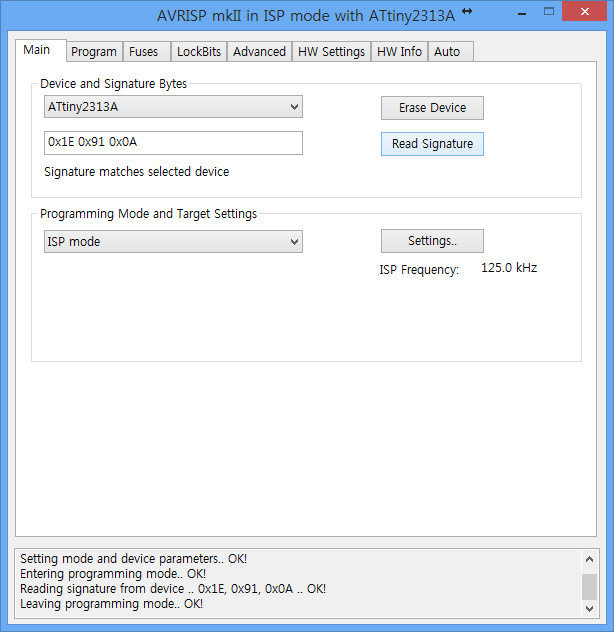614x632 pixels.
Task: Click the double-arrow icon in title bar
Action: (467, 11)
